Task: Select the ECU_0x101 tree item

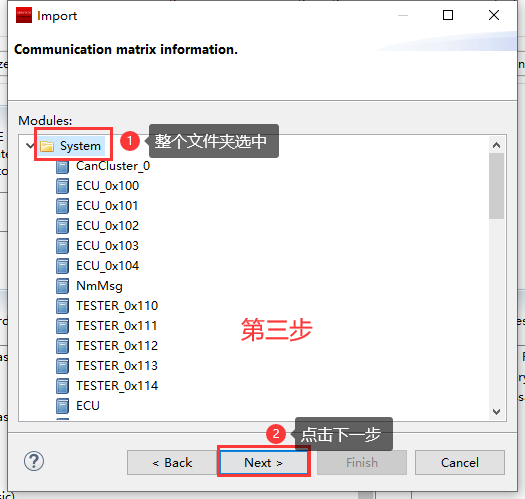Action: click(107, 206)
